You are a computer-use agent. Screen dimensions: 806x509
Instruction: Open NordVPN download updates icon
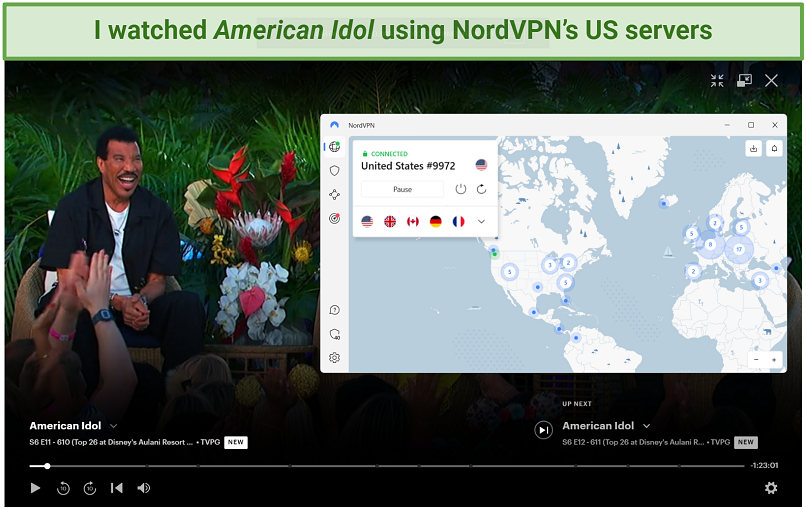(754, 149)
